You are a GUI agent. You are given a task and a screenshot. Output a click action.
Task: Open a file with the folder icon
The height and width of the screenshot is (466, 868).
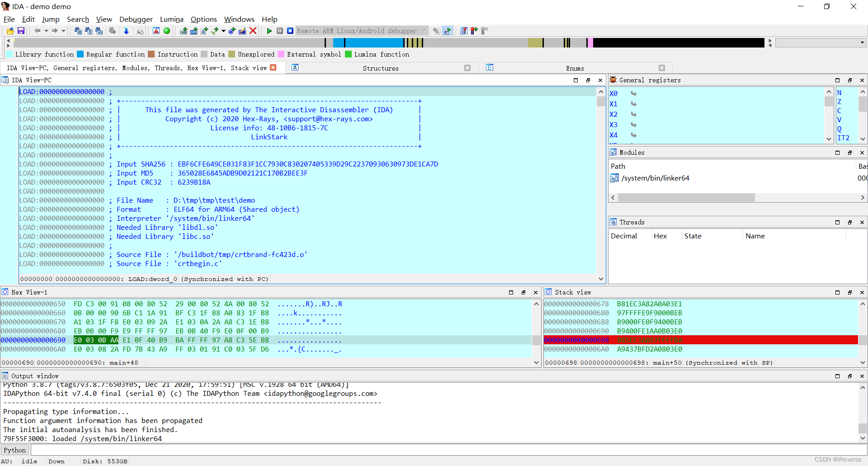click(10, 31)
